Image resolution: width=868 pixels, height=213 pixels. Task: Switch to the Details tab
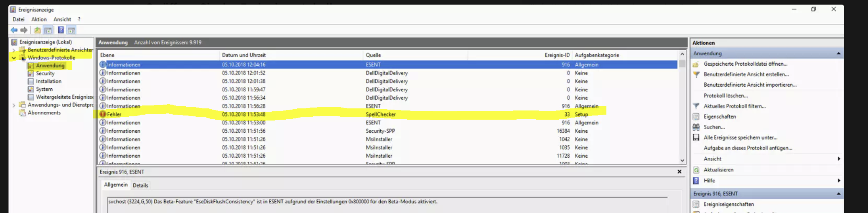coord(140,185)
